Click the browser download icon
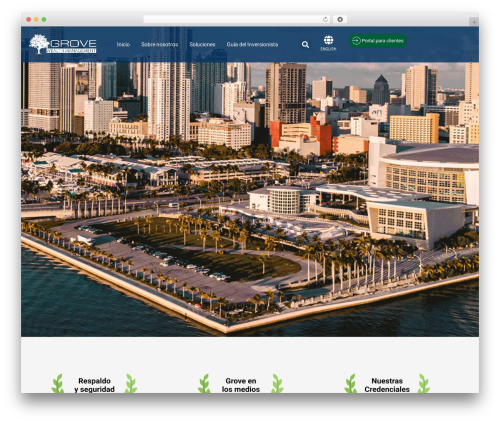The image size is (500, 423). (340, 19)
